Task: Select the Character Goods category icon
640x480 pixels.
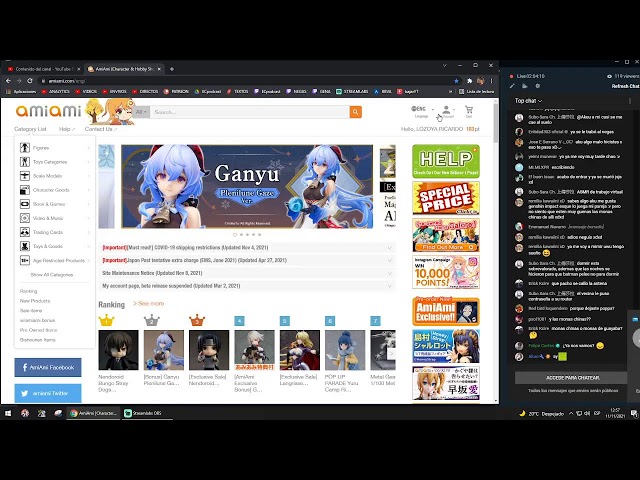Action: pyautogui.click(x=25, y=190)
